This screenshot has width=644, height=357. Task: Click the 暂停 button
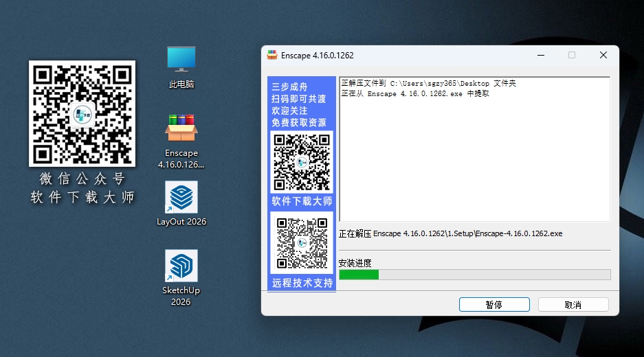pyautogui.click(x=494, y=305)
